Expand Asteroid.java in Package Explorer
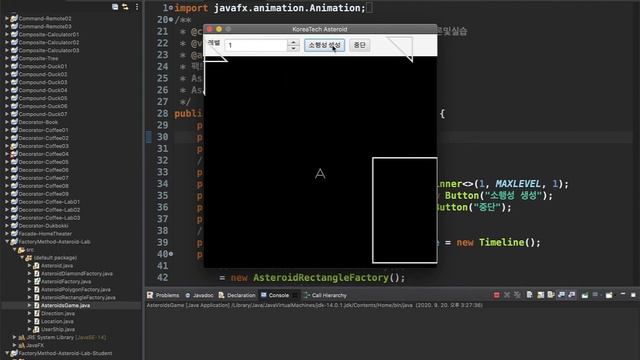Viewport: 640px width, 360px height. pyautogui.click(x=29, y=266)
